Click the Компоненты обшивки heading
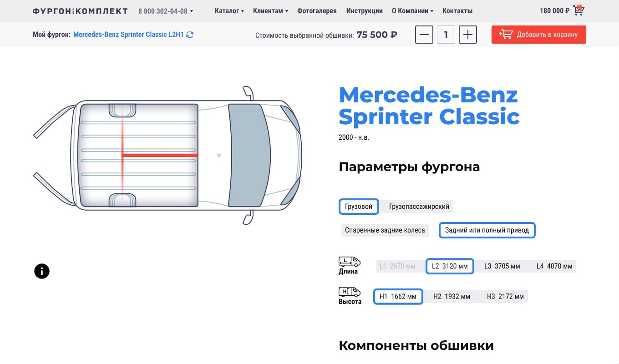This screenshot has height=364, width=619. [416, 345]
